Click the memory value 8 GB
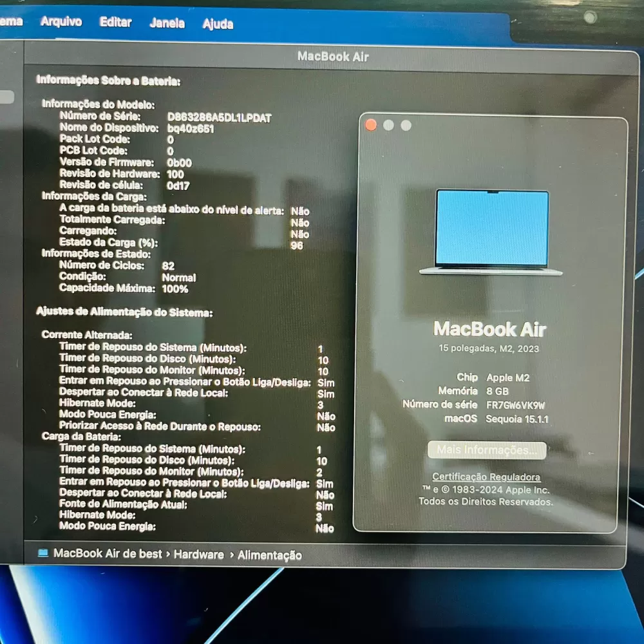 pyautogui.click(x=497, y=392)
